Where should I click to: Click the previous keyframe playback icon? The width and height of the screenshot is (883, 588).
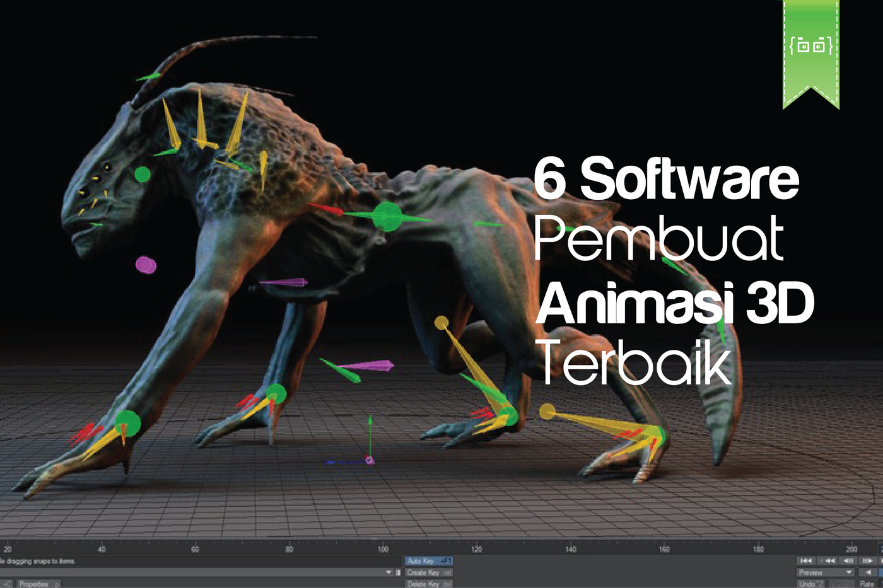828,561
